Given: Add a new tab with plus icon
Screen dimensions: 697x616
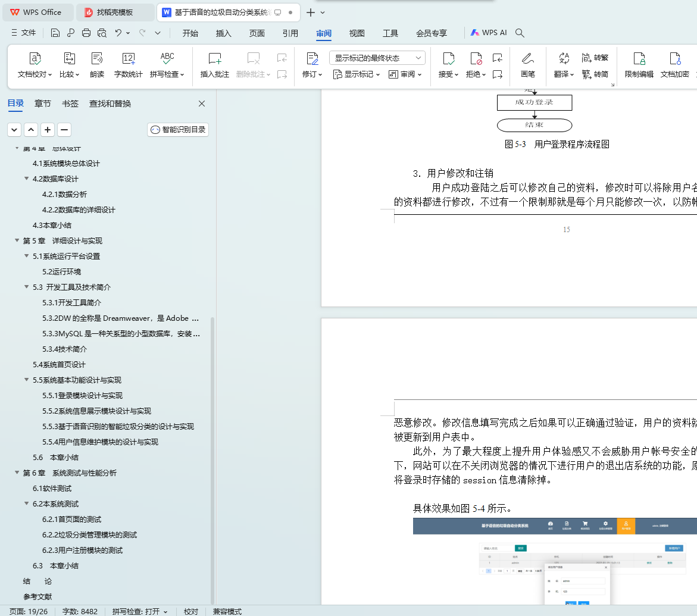Looking at the screenshot, I should pyautogui.click(x=311, y=12).
